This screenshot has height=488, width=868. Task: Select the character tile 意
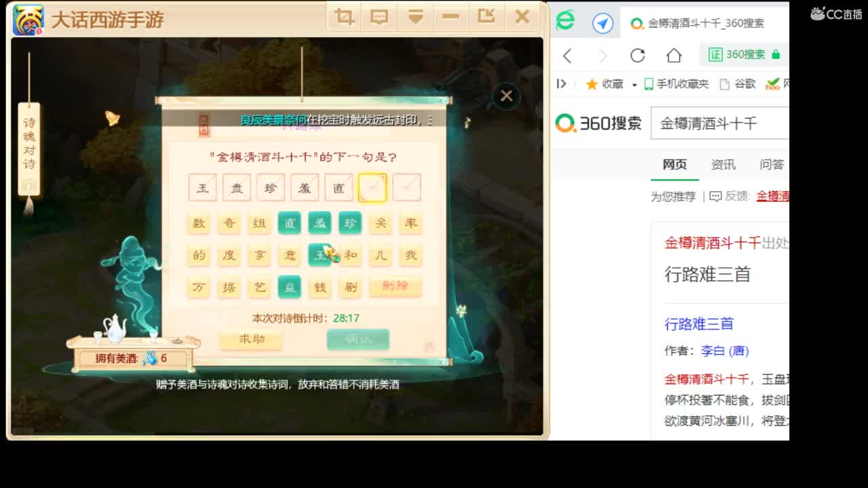[x=290, y=255]
